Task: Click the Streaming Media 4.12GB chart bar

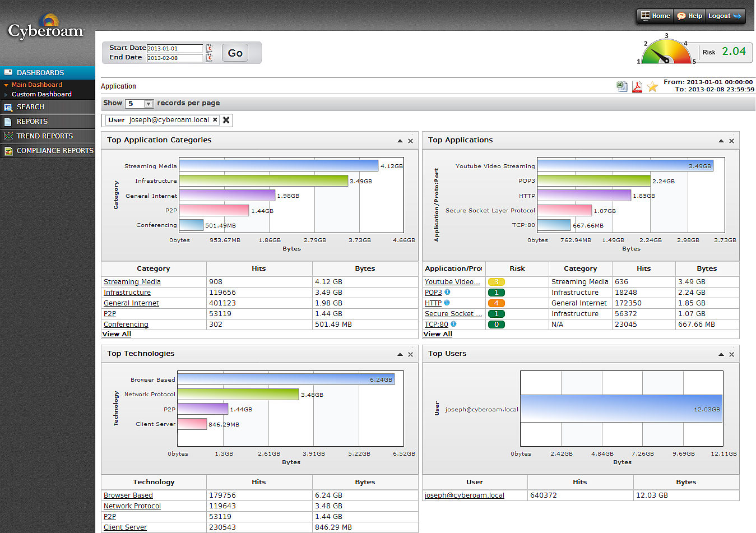Action: pos(279,166)
